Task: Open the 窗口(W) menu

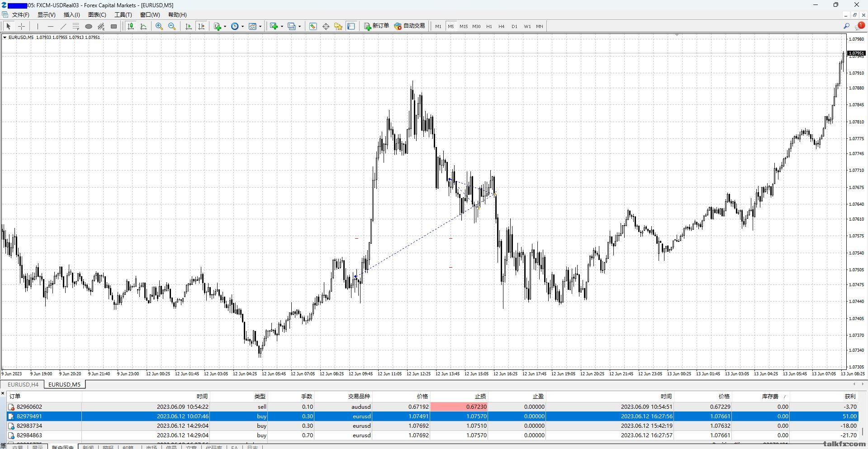Action: pos(150,14)
